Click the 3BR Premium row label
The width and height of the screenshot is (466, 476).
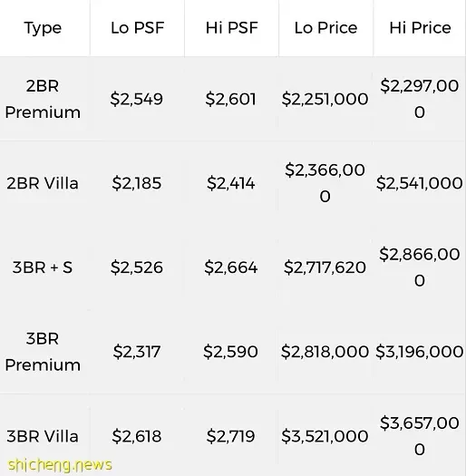coord(43,352)
